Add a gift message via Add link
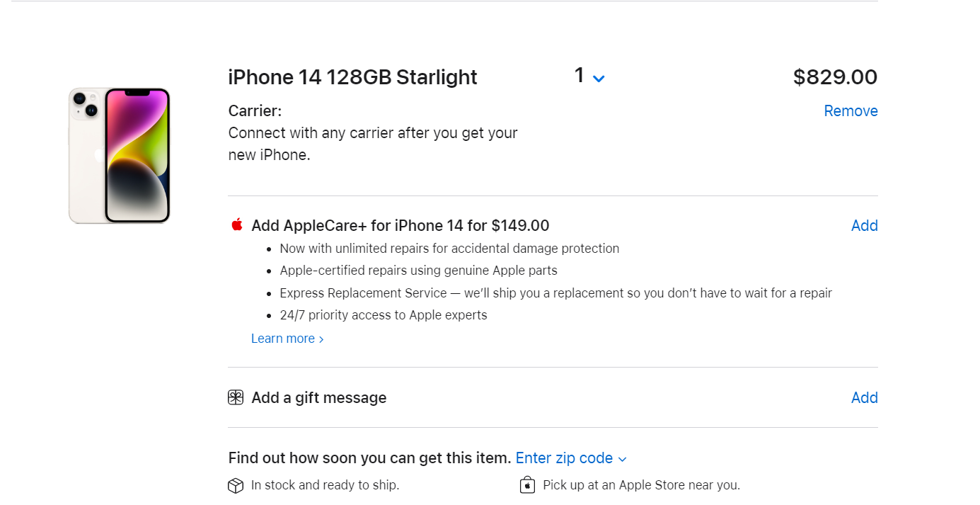This screenshot has width=980, height=505. [x=864, y=397]
